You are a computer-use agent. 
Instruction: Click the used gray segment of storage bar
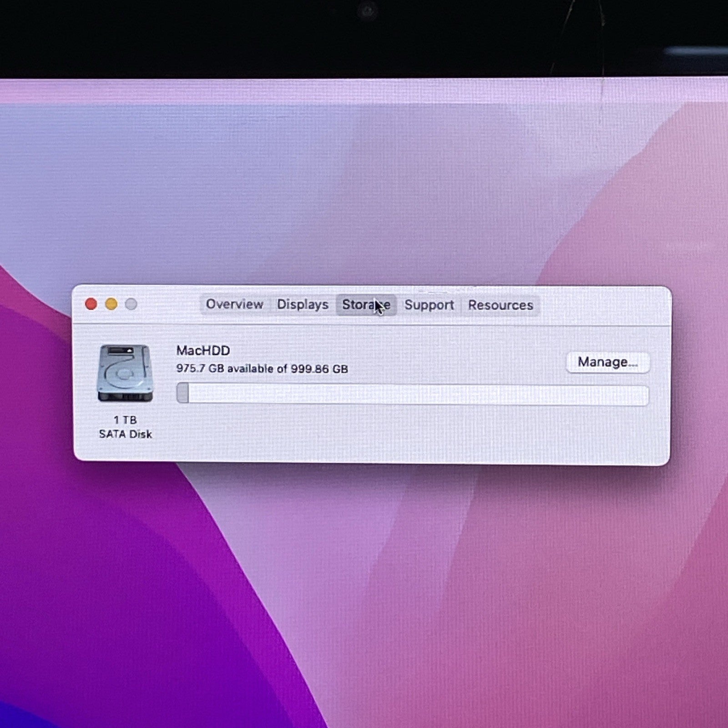coord(183,393)
